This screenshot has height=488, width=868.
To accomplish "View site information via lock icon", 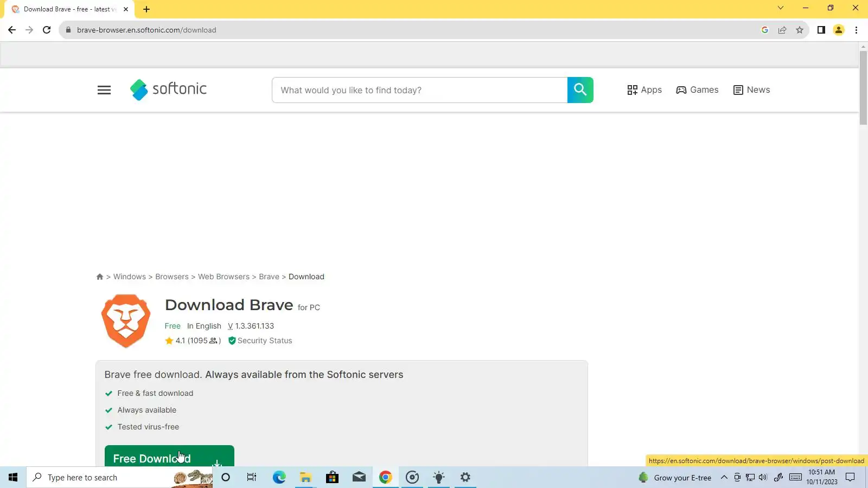I will (68, 30).
